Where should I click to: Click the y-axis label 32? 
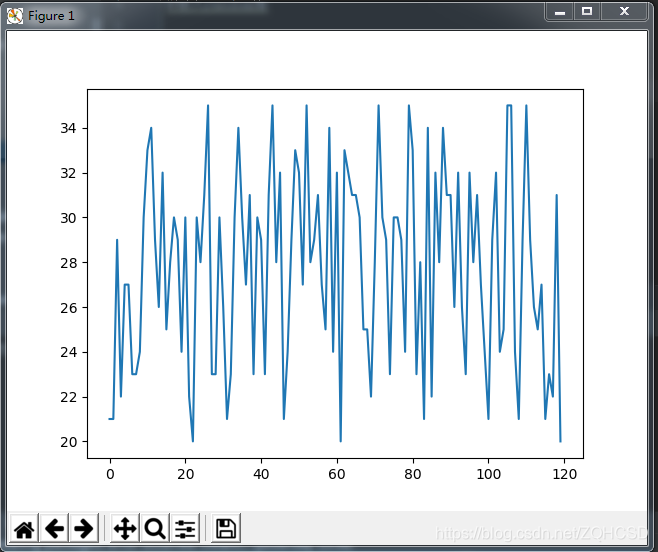[x=68, y=173]
